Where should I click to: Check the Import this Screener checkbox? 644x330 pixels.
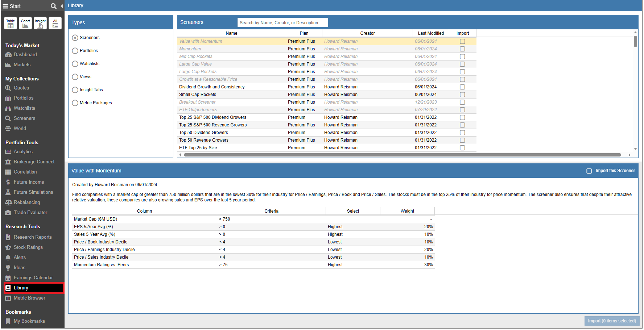(589, 171)
